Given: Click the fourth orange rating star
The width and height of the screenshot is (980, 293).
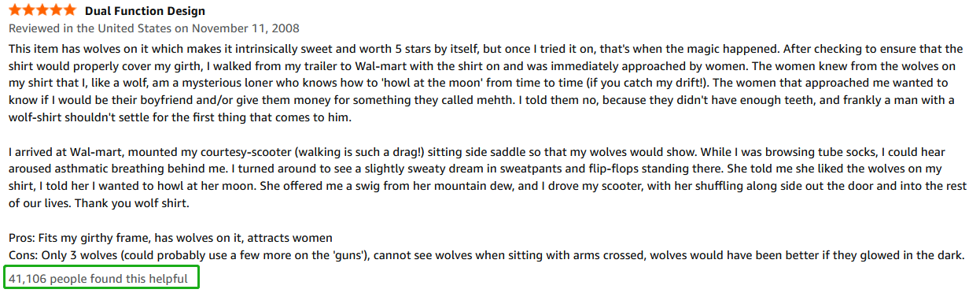Looking at the screenshot, I should pos(56,11).
